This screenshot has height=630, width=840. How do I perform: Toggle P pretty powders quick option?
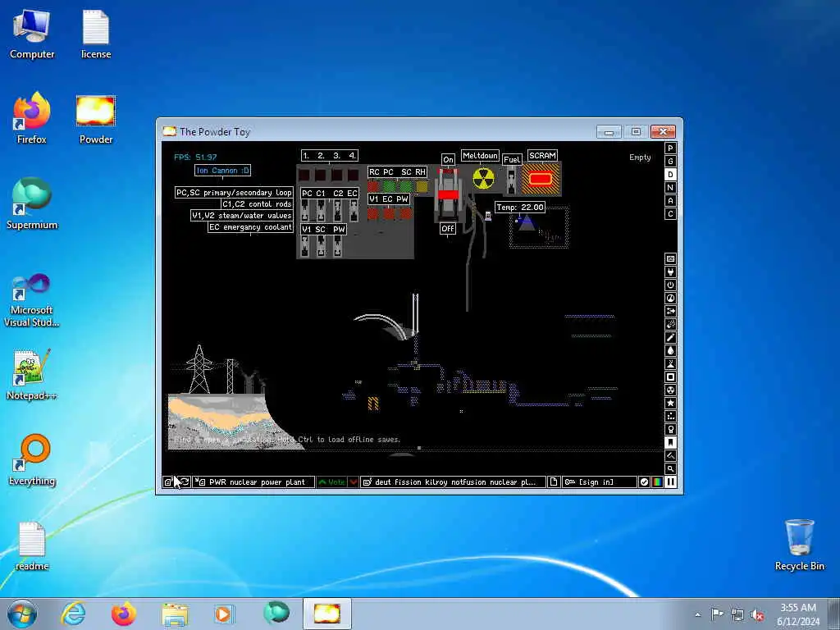click(x=670, y=148)
